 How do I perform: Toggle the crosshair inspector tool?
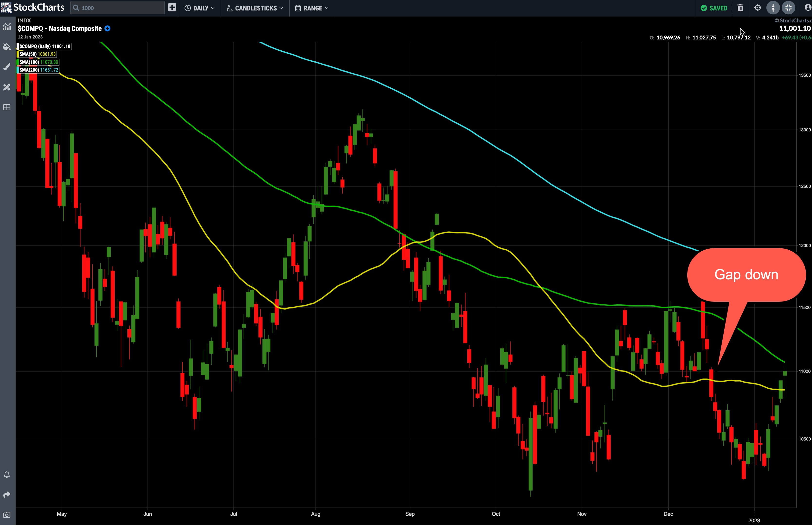pyautogui.click(x=757, y=8)
